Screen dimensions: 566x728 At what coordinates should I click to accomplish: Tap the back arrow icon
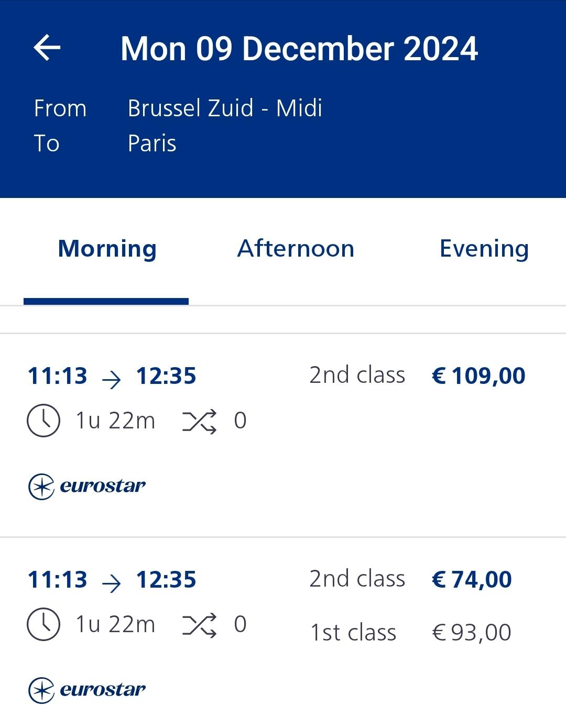47,48
